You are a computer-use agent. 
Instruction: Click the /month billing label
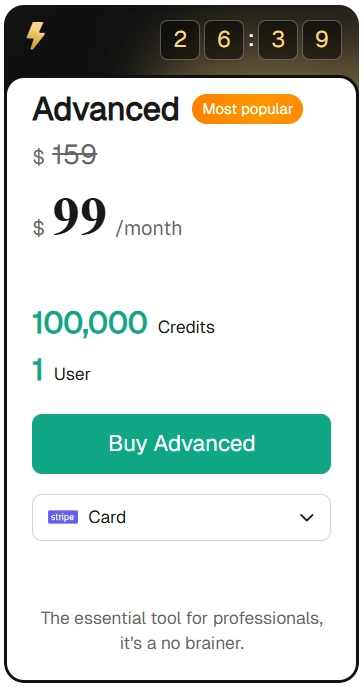click(149, 229)
